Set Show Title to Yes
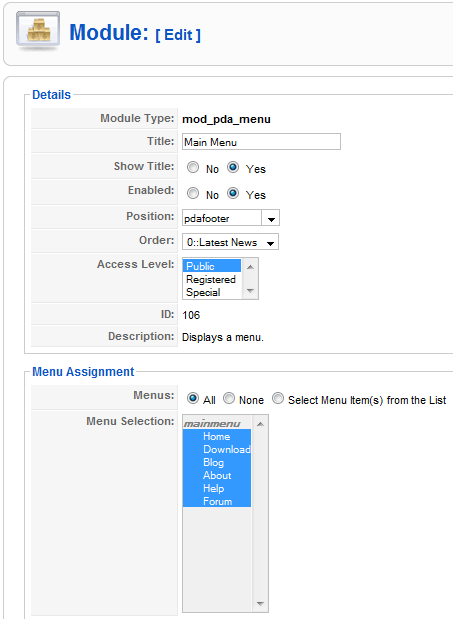 click(x=233, y=167)
